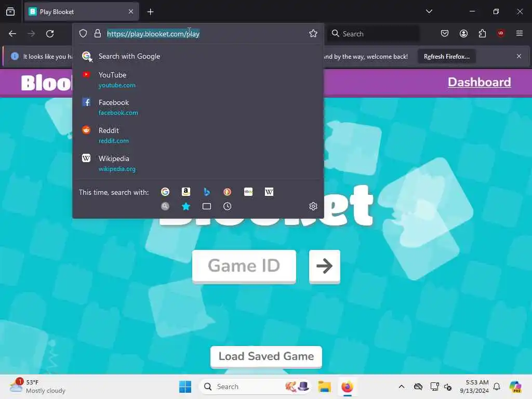Show hidden system tray icons
This screenshot has width=532, height=399.
[402, 387]
